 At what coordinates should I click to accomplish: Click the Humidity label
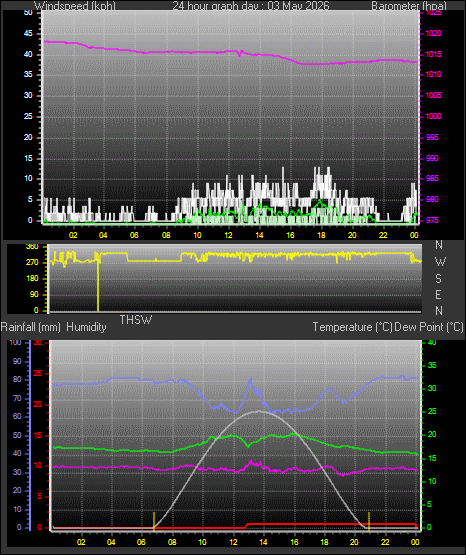(86, 327)
